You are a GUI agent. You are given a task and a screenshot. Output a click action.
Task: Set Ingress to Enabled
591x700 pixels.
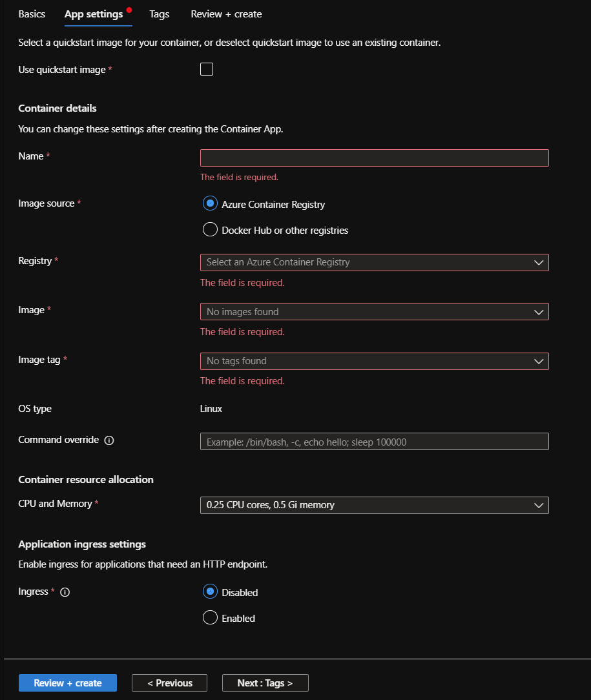coord(210,618)
